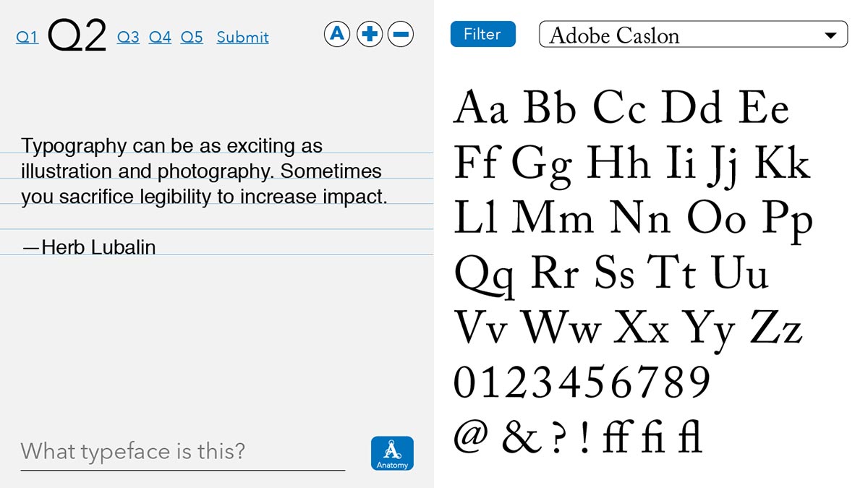Open the Anatomy button
The height and width of the screenshot is (488, 868).
point(392,453)
